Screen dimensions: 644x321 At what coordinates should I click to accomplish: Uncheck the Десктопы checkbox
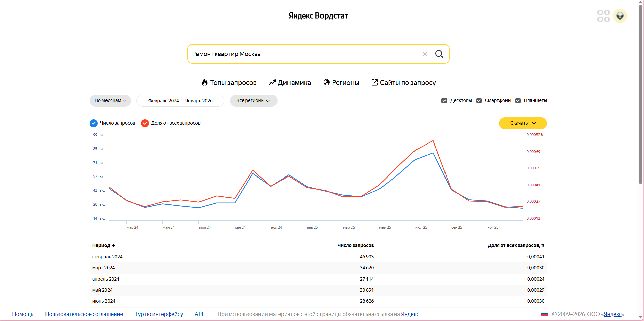(444, 101)
